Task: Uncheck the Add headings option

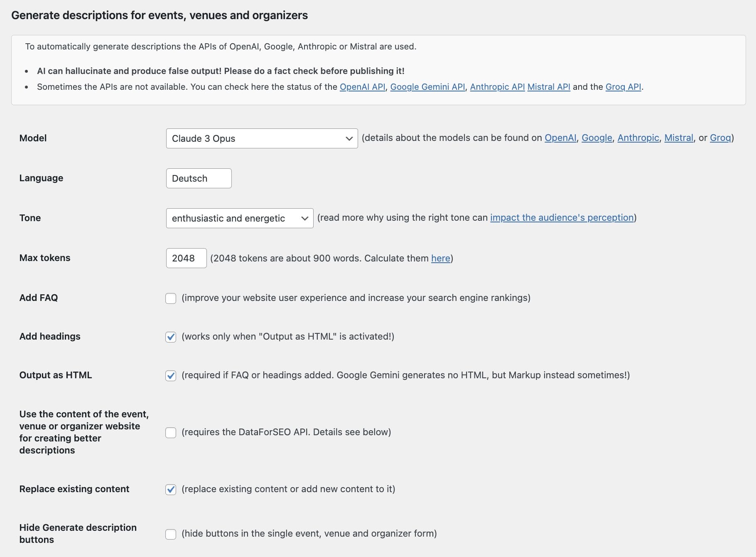Action: pyautogui.click(x=171, y=337)
